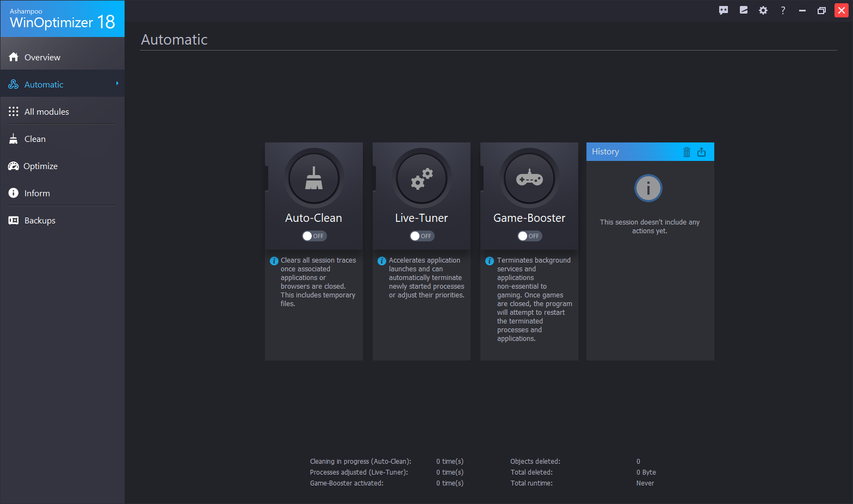Clear history with the trash icon
This screenshot has width=853, height=504.
[x=687, y=152]
